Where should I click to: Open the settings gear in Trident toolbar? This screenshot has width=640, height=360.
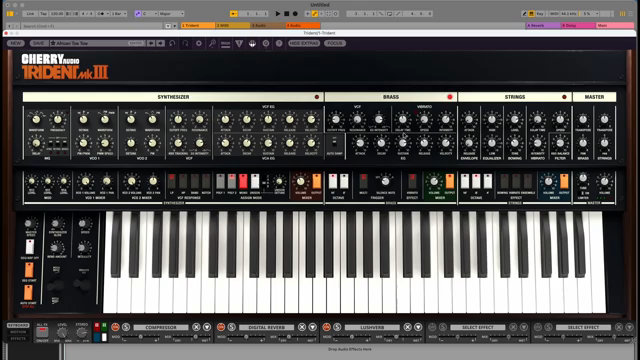click(x=199, y=43)
